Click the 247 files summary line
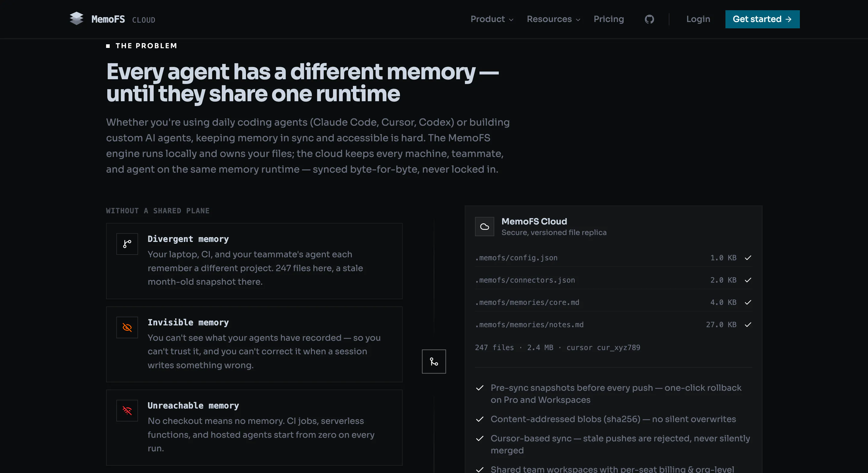Image resolution: width=868 pixels, height=473 pixels. tap(557, 347)
